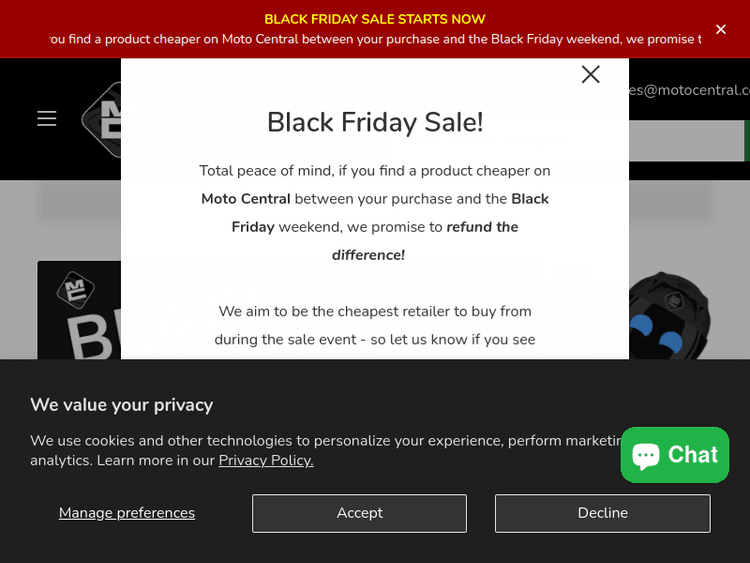Open Manage preferences for cookies
Screen dimensions: 750x563
127,513
